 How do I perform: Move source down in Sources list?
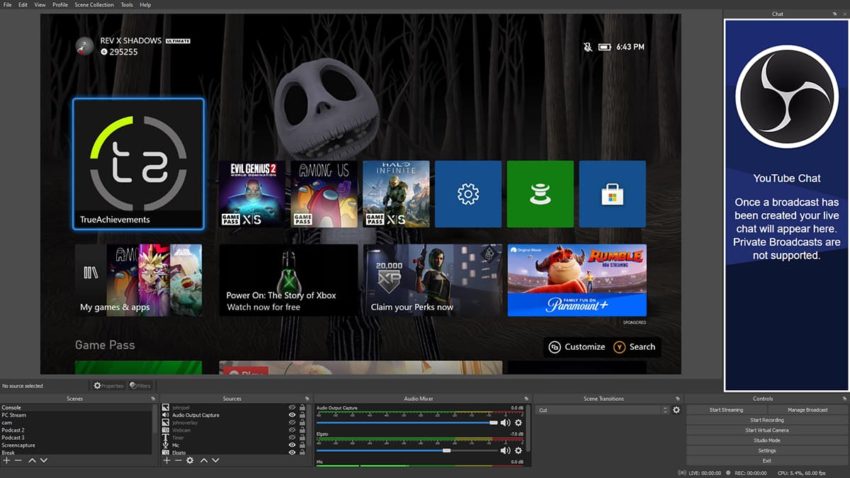[x=216, y=461]
